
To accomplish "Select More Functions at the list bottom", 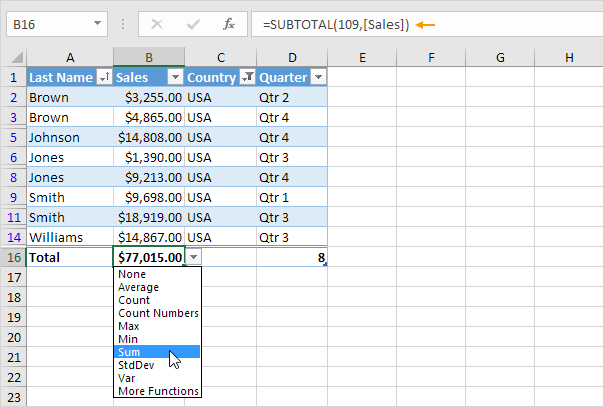I will coord(157,391).
